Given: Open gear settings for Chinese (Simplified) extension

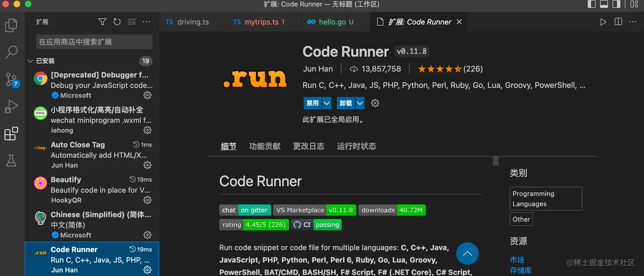Looking at the screenshot, I should point(147,235).
